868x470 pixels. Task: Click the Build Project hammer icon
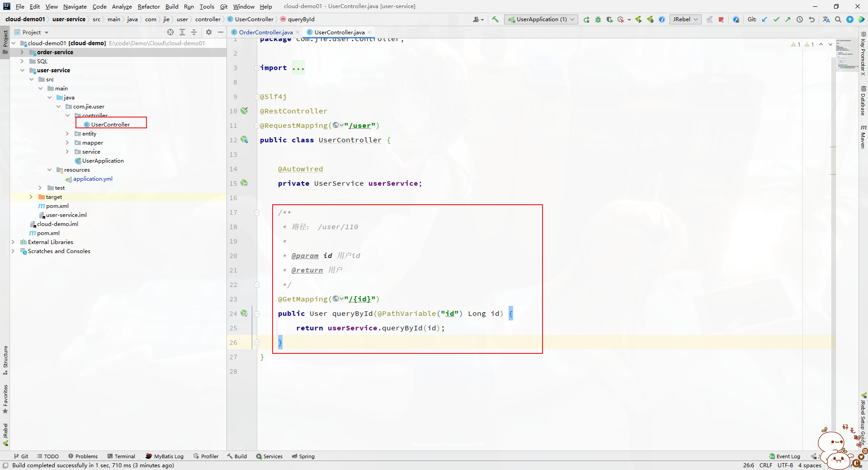coord(495,19)
